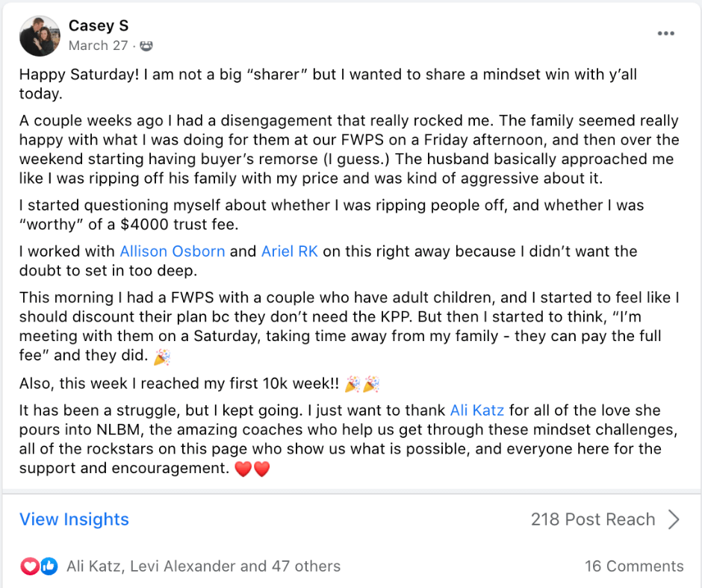Click the 'Happy Saturday!' opening paragraph

click(328, 84)
